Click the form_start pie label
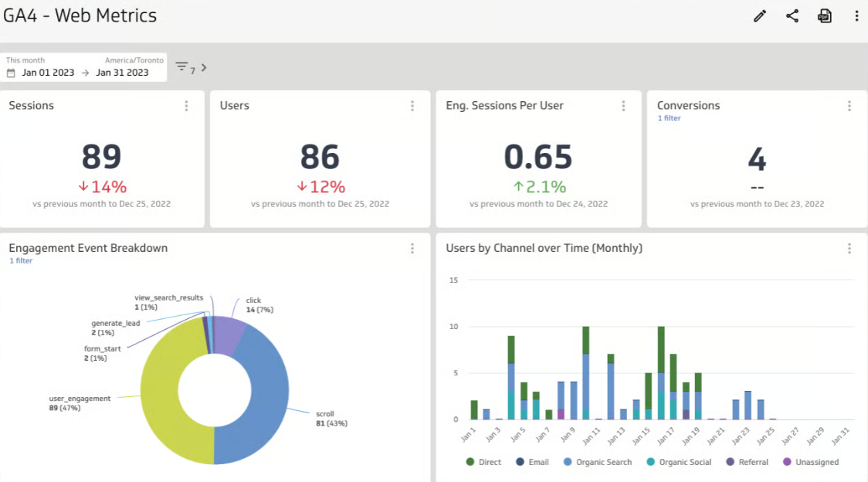This screenshot has width=868, height=482. (102, 353)
